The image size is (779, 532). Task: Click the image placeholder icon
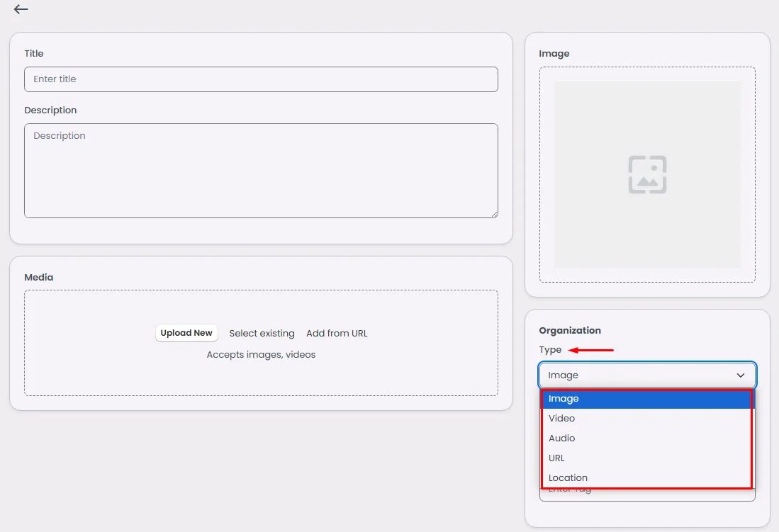(x=647, y=174)
